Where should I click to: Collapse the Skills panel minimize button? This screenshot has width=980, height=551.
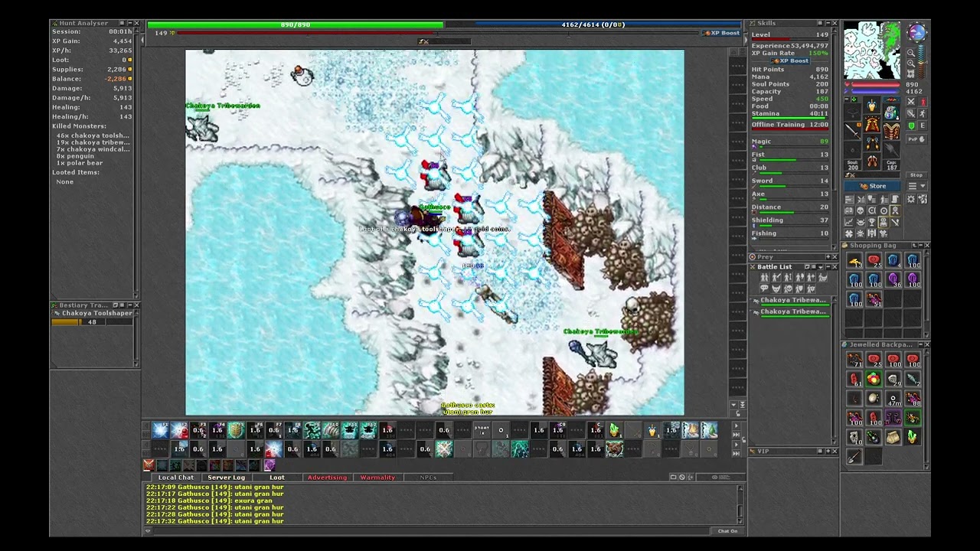[x=827, y=24]
